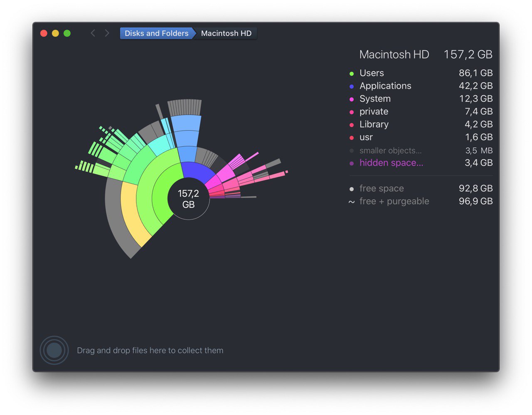Click the 42,2 GB Applications size value
532x415 pixels.
(x=475, y=86)
